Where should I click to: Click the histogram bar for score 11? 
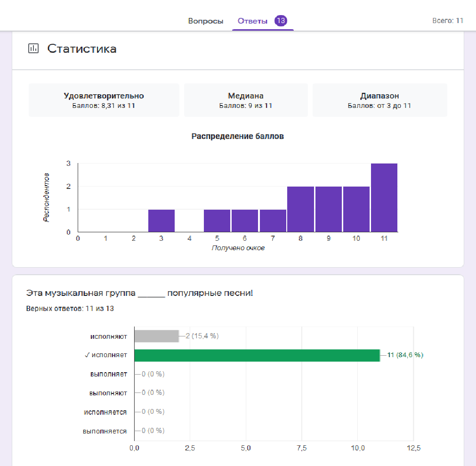(384, 198)
